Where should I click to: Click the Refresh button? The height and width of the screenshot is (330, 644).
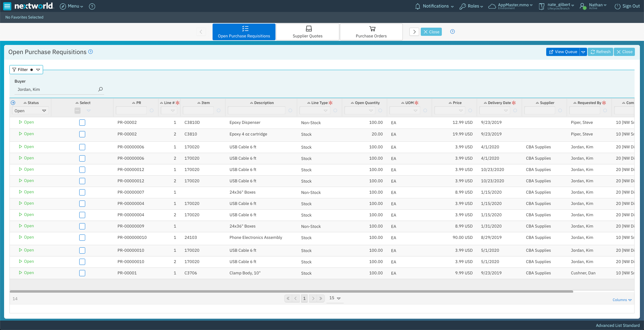point(600,52)
